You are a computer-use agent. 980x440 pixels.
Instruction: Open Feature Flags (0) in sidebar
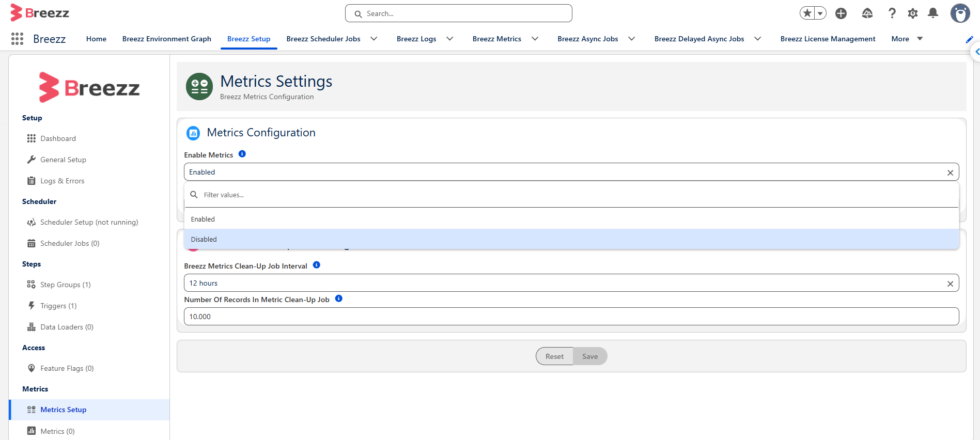[x=67, y=368]
